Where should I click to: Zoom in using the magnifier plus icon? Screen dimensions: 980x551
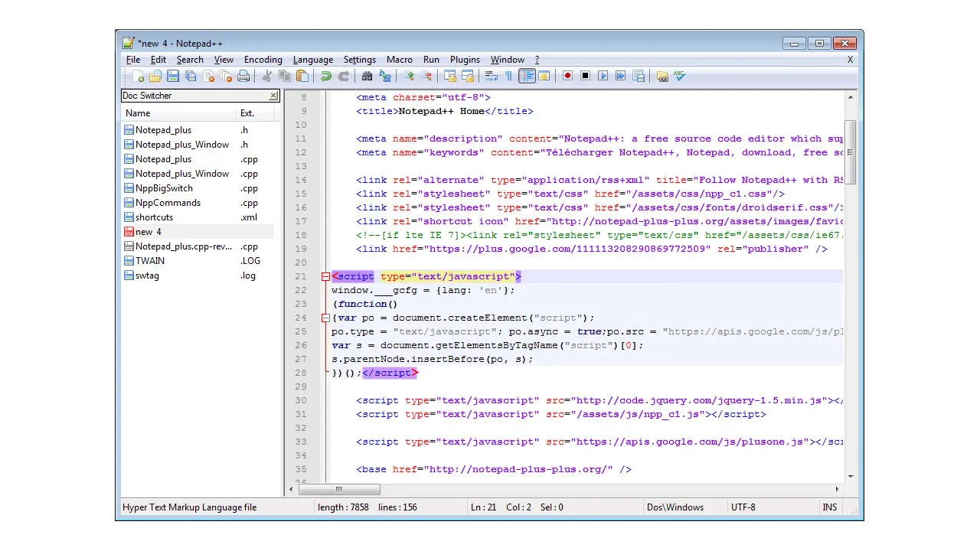click(x=409, y=76)
